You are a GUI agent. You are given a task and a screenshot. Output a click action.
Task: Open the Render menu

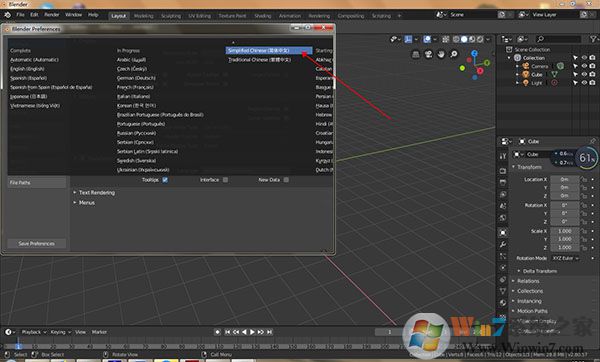pyautogui.click(x=52, y=15)
